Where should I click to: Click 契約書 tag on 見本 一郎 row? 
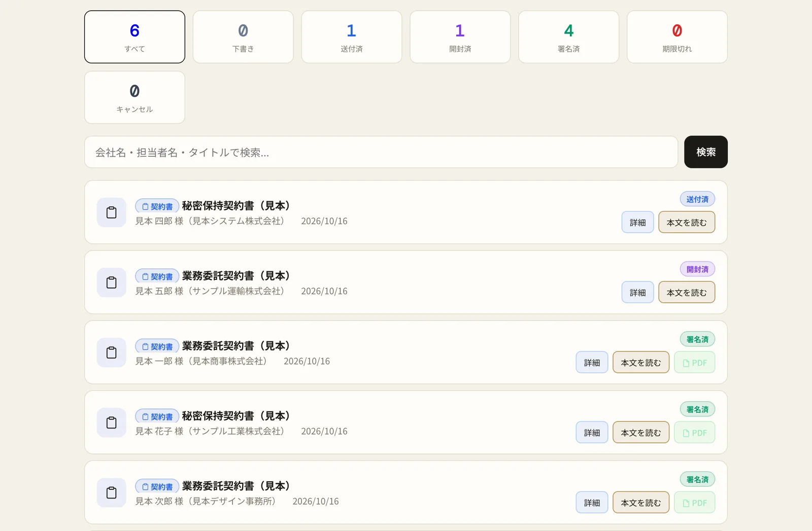tap(157, 346)
